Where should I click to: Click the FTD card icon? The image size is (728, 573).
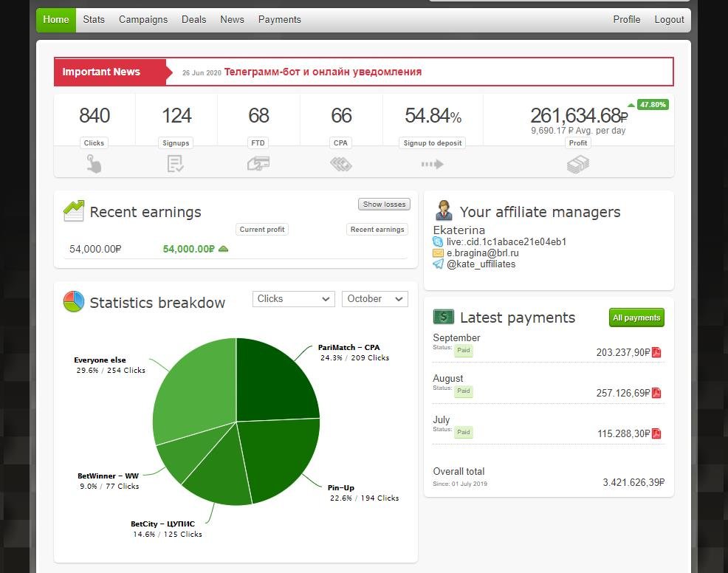pos(258,164)
